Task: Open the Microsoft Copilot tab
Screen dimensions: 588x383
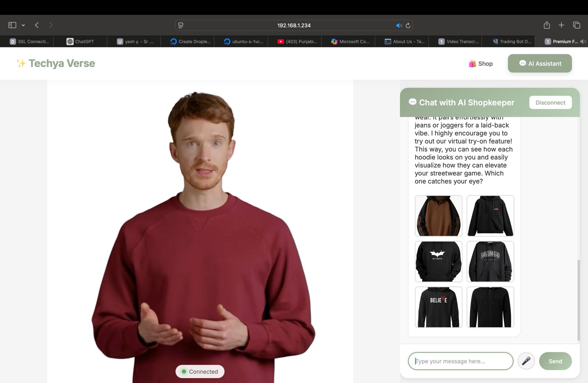Action: pos(350,42)
